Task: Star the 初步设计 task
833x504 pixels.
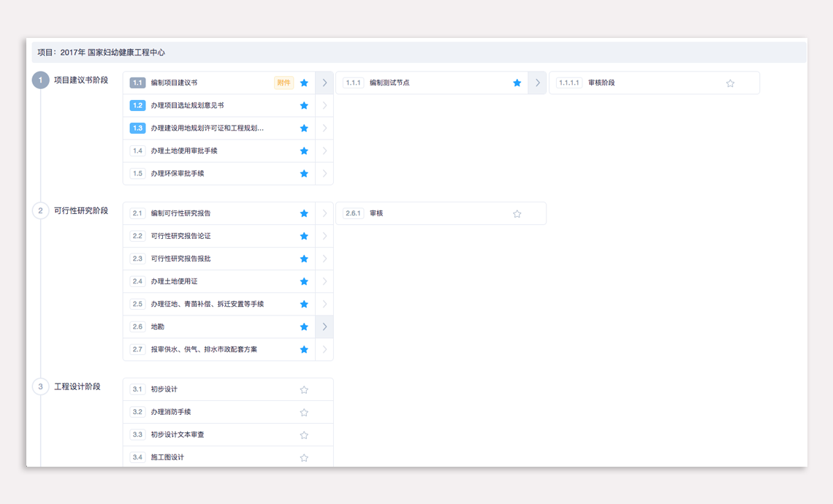Action: pos(304,390)
